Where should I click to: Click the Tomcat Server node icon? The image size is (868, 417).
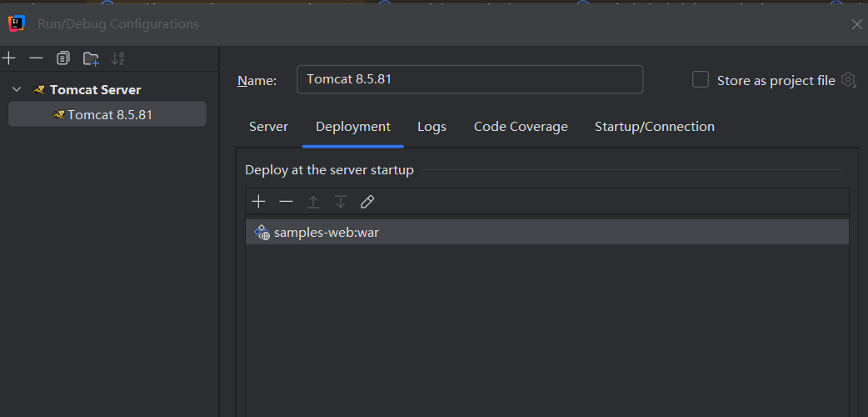38,89
